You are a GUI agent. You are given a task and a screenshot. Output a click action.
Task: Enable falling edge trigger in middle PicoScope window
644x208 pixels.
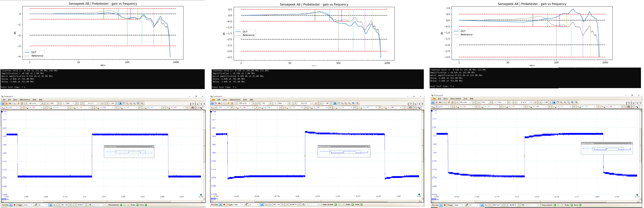[x=266, y=205]
